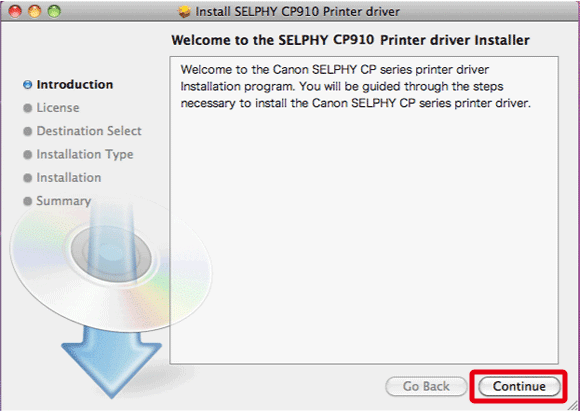This screenshot has width=580, height=411.
Task: Click the window resize grip corner
Action: 573,405
